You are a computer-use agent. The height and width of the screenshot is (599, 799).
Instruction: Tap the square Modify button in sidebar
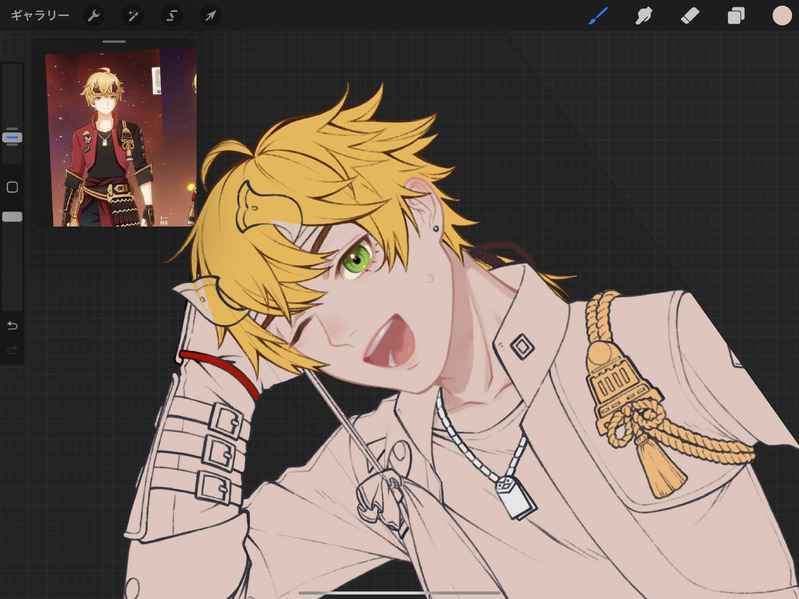[x=12, y=187]
